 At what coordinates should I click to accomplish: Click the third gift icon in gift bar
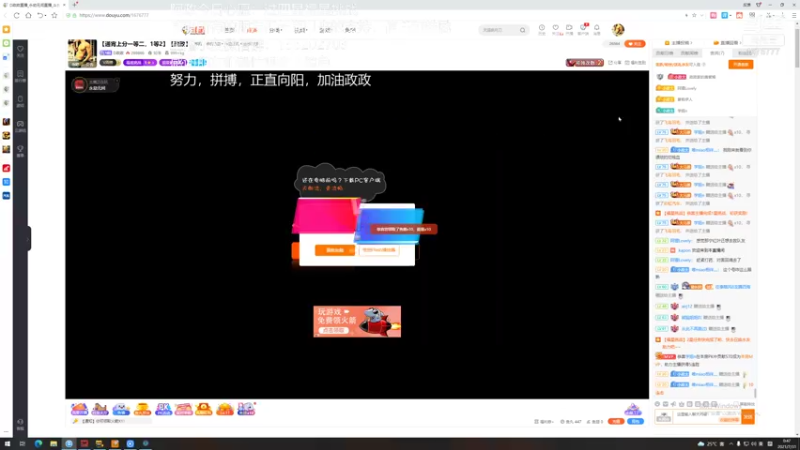(121, 409)
